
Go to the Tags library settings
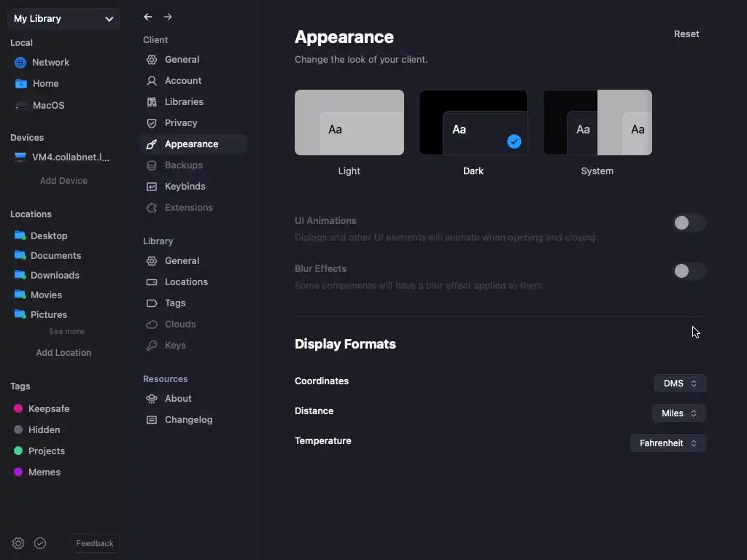point(175,303)
